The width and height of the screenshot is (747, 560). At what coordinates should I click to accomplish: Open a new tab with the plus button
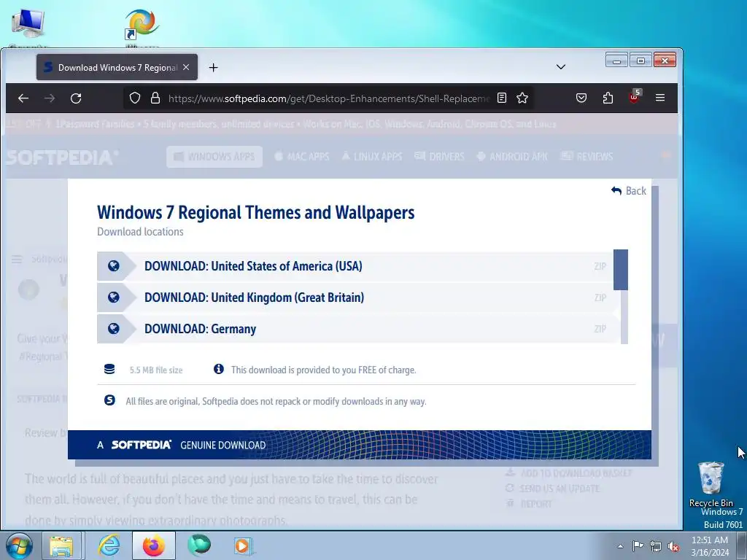(x=214, y=68)
